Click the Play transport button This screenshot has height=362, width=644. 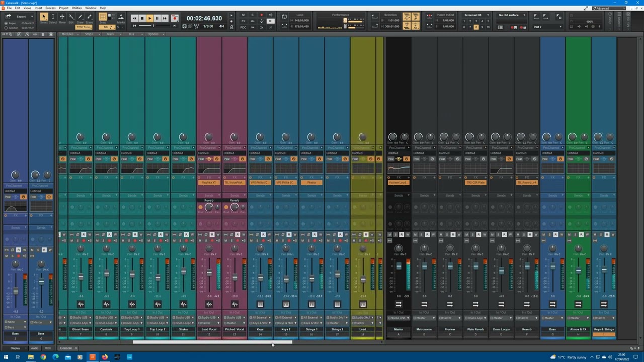(x=149, y=18)
